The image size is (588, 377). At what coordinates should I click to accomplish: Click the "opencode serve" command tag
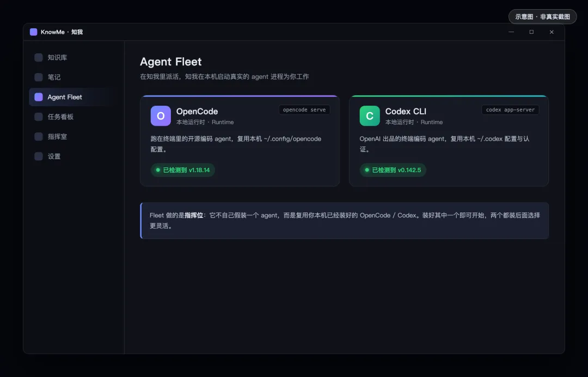pos(304,110)
